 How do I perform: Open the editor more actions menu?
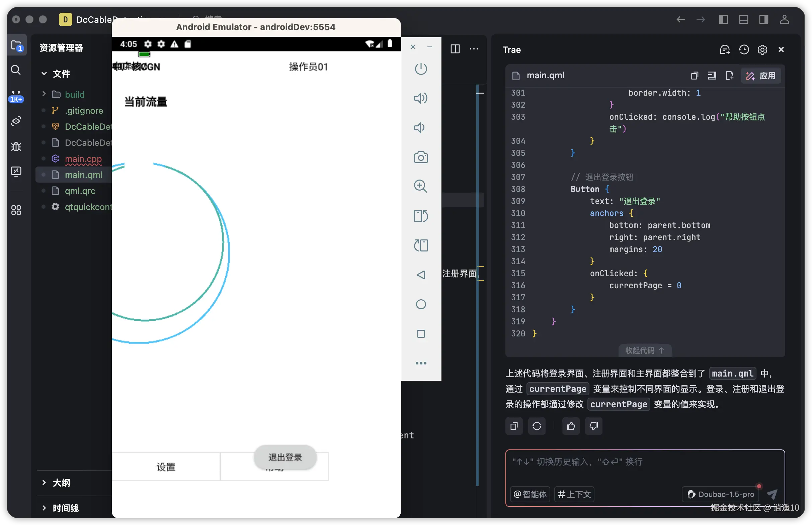(474, 49)
